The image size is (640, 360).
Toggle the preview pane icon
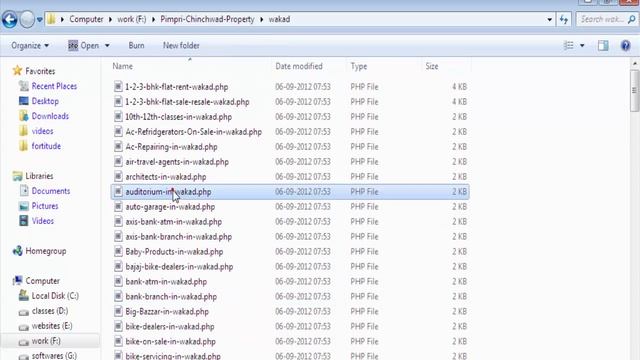pyautogui.click(x=603, y=45)
